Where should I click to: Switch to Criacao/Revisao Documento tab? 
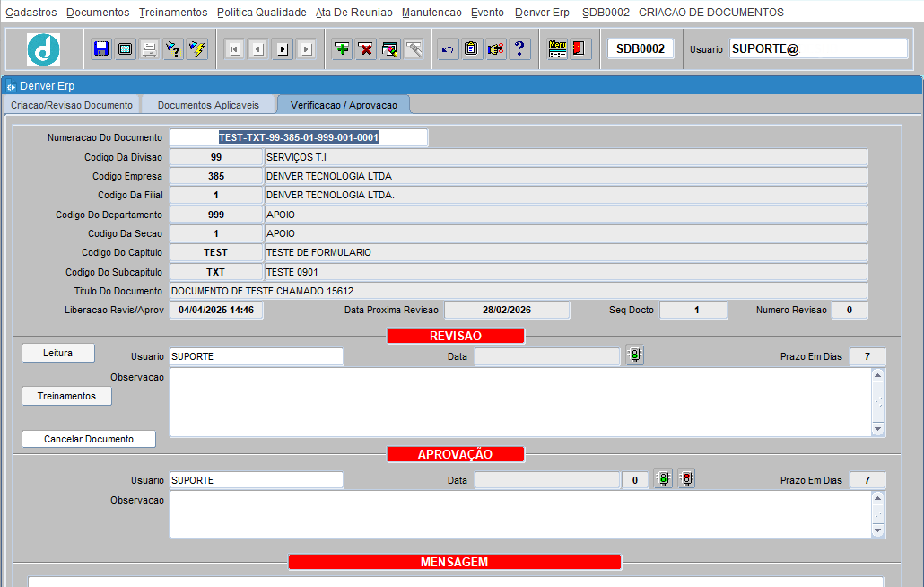[x=72, y=105]
